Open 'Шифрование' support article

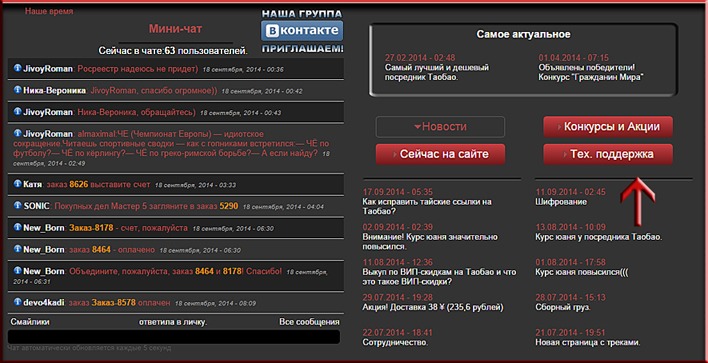pos(561,202)
